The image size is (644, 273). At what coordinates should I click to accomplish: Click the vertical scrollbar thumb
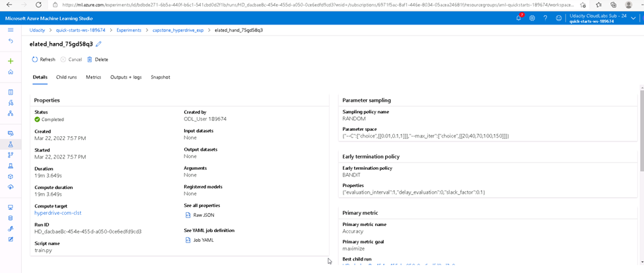641,132
